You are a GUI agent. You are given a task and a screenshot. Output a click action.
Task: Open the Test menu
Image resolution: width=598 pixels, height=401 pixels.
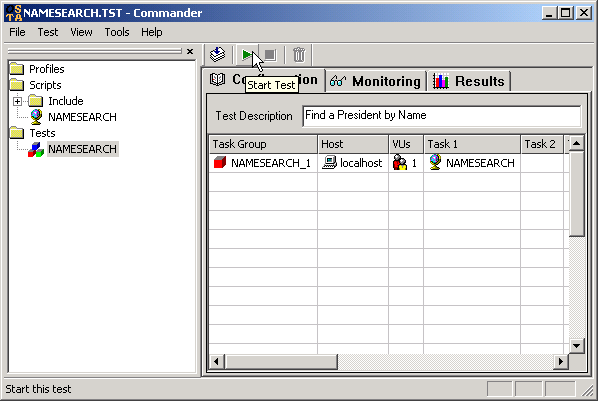[x=48, y=32]
